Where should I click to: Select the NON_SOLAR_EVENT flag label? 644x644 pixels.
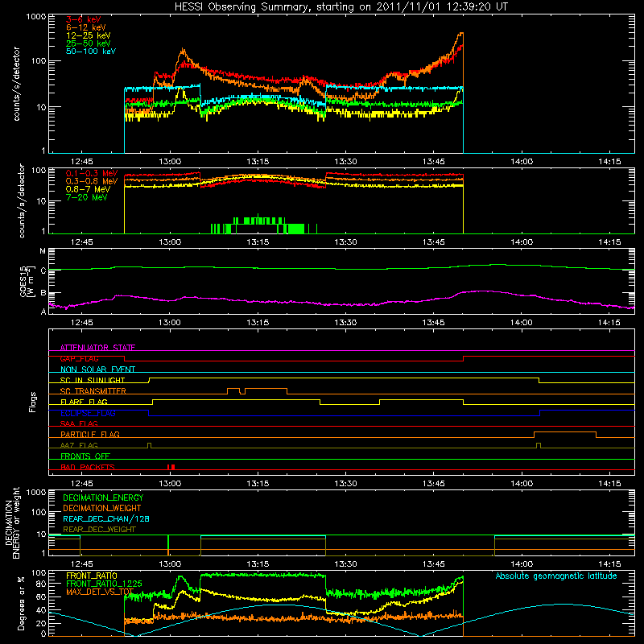pyautogui.click(x=97, y=369)
